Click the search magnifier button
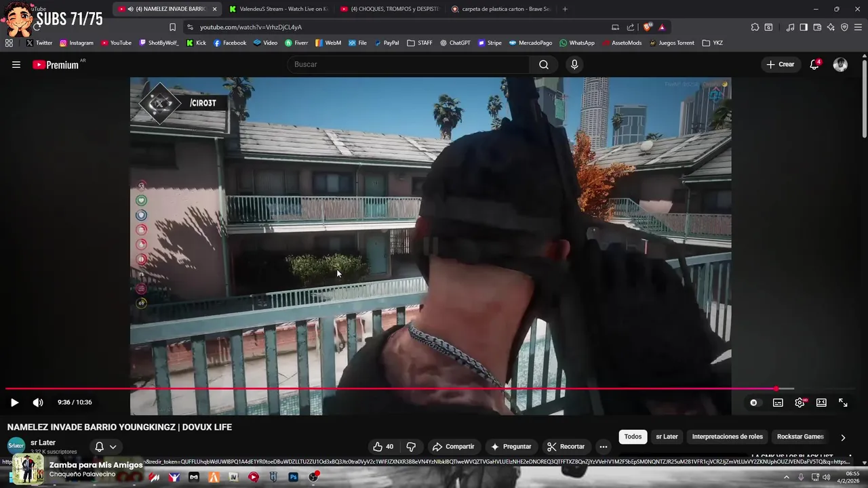Screen dimensions: 868x488 [544, 64]
